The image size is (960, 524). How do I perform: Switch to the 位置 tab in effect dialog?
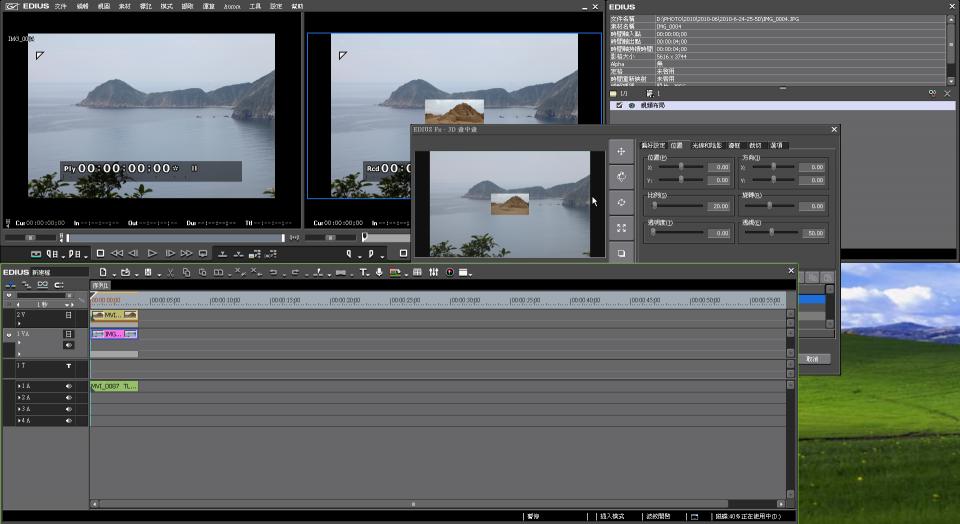[676, 145]
